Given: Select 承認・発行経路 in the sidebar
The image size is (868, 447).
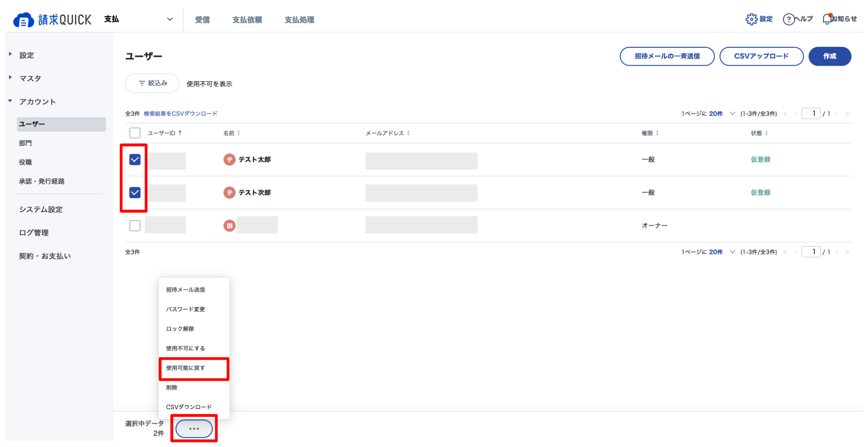Looking at the screenshot, I should click(42, 181).
